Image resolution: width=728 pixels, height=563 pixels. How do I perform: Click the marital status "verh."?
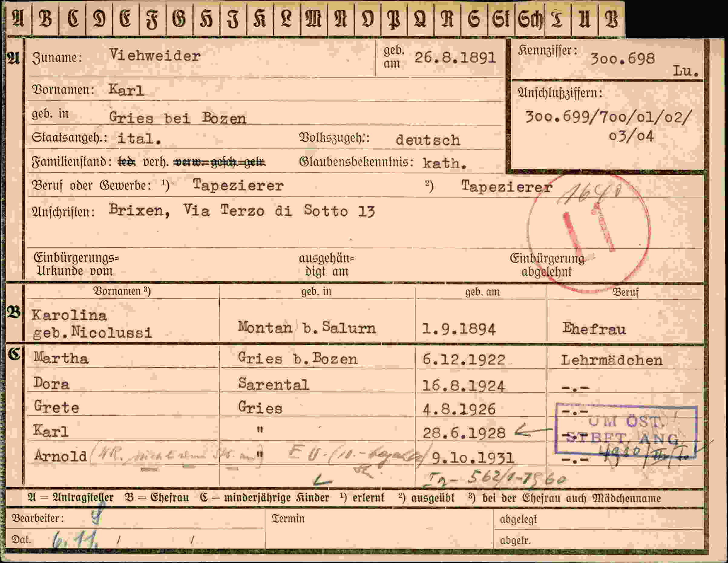tap(156, 162)
